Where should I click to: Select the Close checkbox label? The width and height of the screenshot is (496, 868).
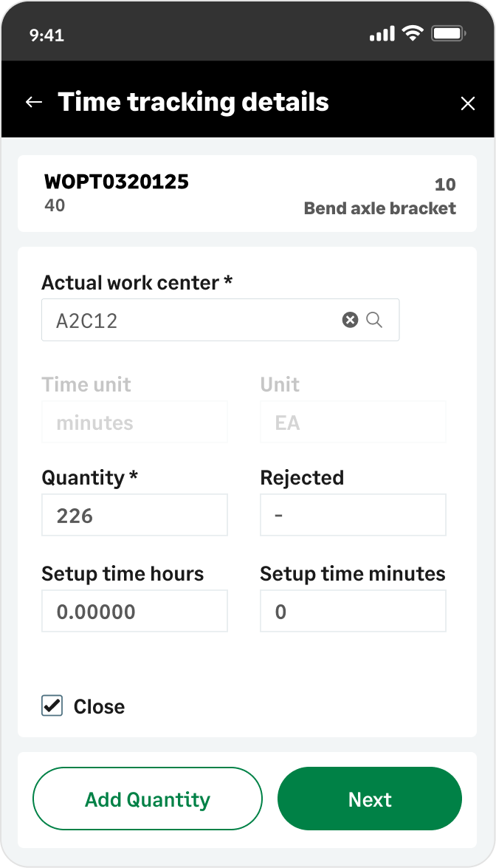[x=99, y=706]
